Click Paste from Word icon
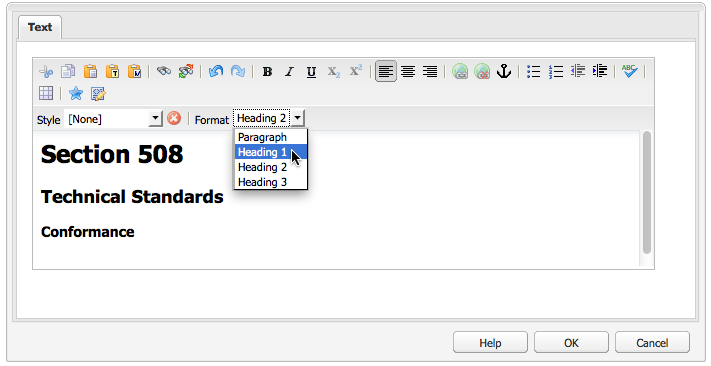This screenshot has width=711, height=366. coord(135,72)
